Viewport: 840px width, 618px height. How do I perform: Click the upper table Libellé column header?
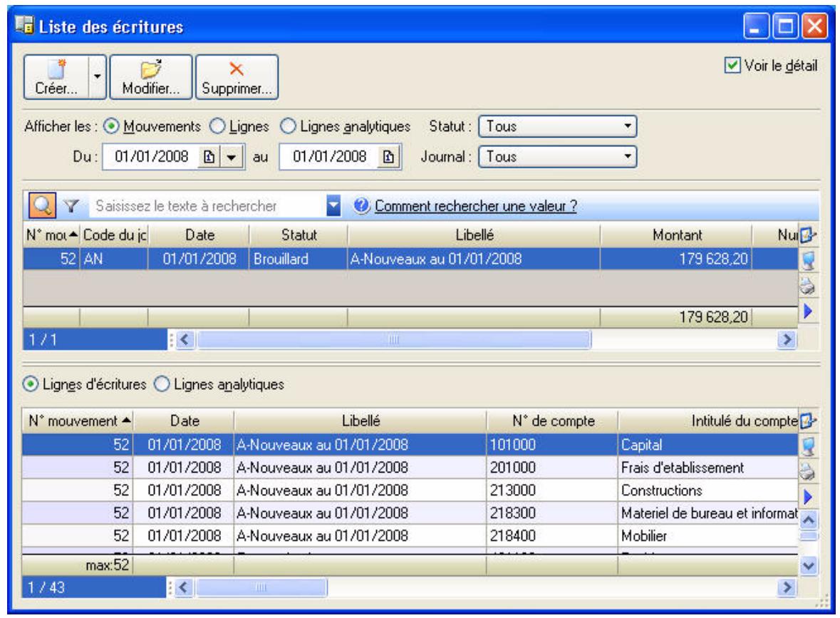(474, 235)
